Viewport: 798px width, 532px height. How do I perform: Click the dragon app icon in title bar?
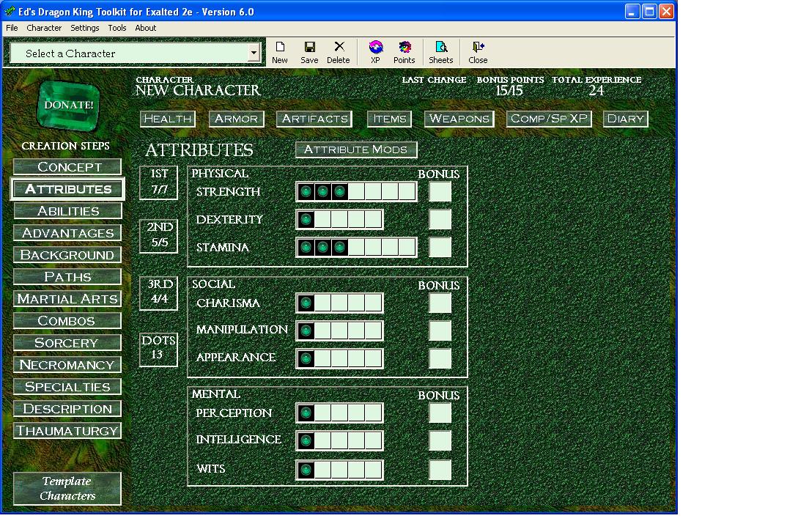[10, 11]
